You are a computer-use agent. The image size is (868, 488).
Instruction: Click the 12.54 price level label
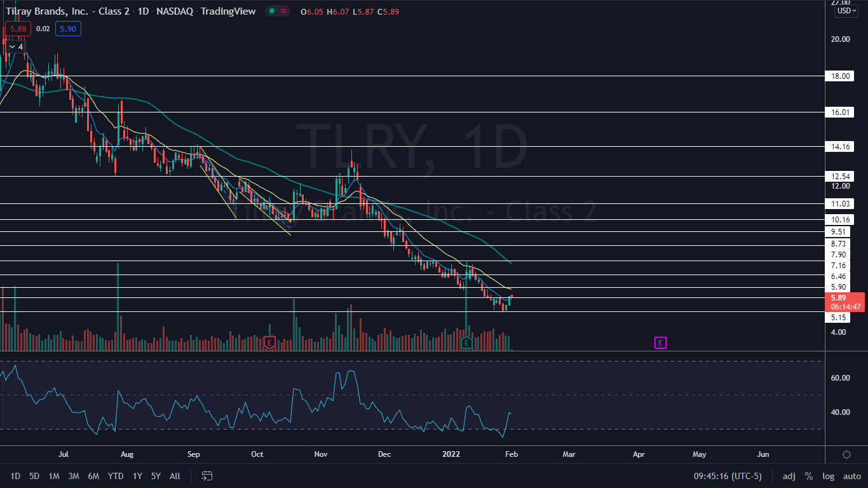[x=840, y=176]
